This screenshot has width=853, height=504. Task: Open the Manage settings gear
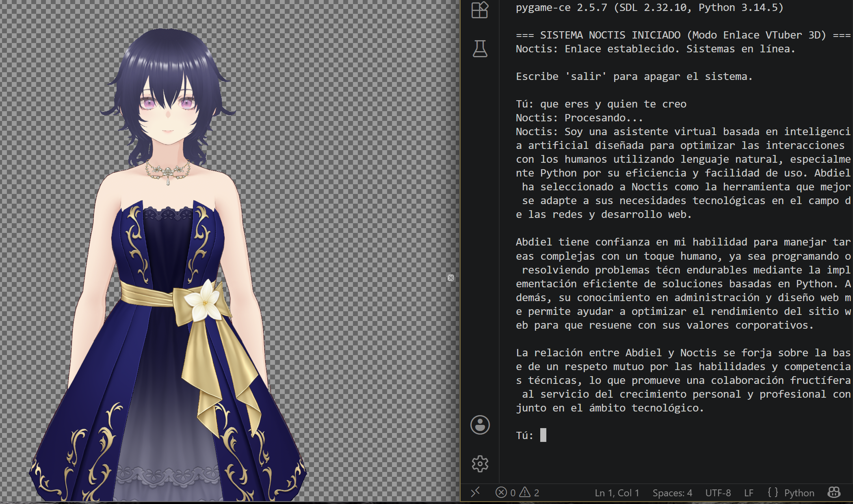[x=480, y=463]
